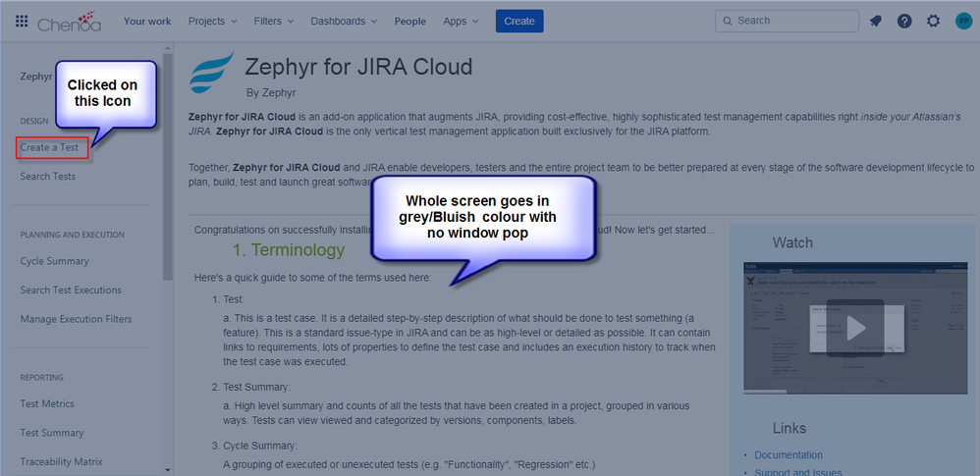
Task: Click the REPORTING section label
Action: pyautogui.click(x=42, y=377)
